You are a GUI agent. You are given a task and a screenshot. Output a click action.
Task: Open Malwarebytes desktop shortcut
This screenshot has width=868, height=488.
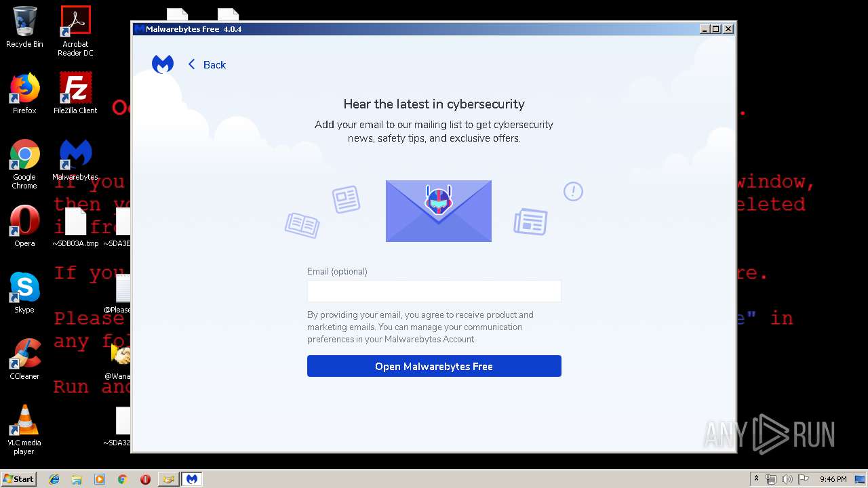point(75,160)
